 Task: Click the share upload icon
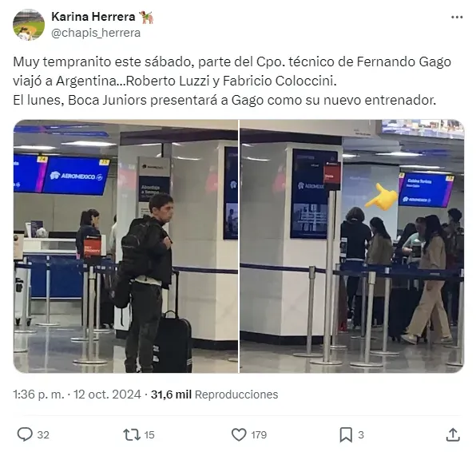[x=453, y=434]
